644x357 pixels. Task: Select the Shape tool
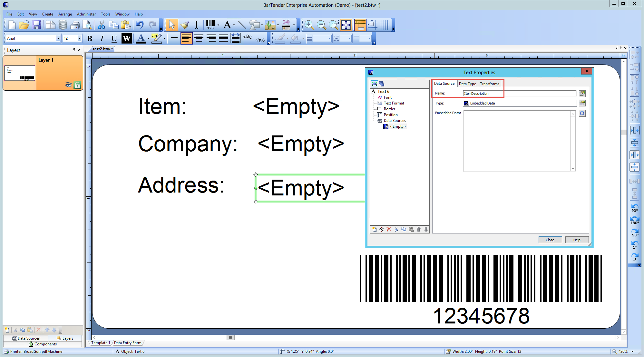[254, 25]
